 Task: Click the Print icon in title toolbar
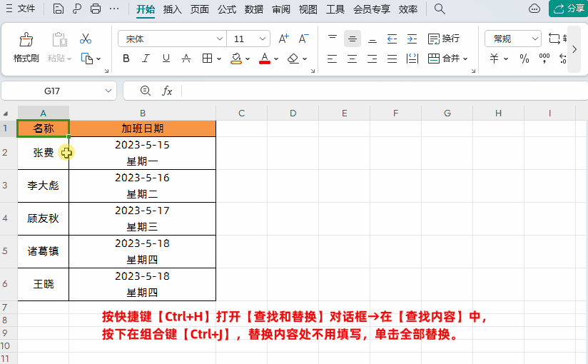pos(96,9)
